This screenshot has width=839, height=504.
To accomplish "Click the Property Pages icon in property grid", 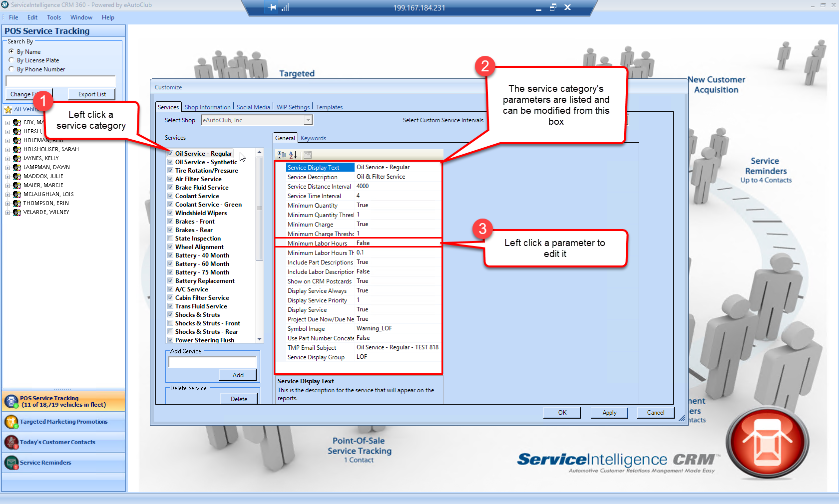I will 308,155.
